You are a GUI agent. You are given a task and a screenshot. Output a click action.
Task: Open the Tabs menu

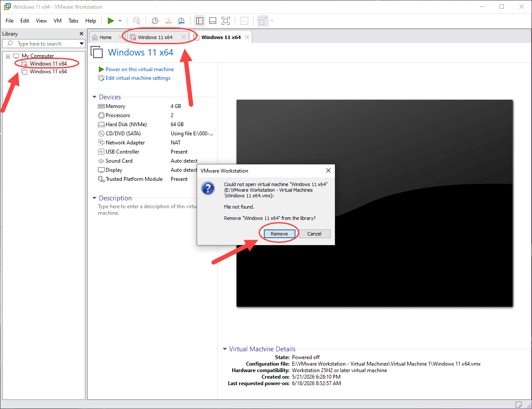click(x=74, y=21)
